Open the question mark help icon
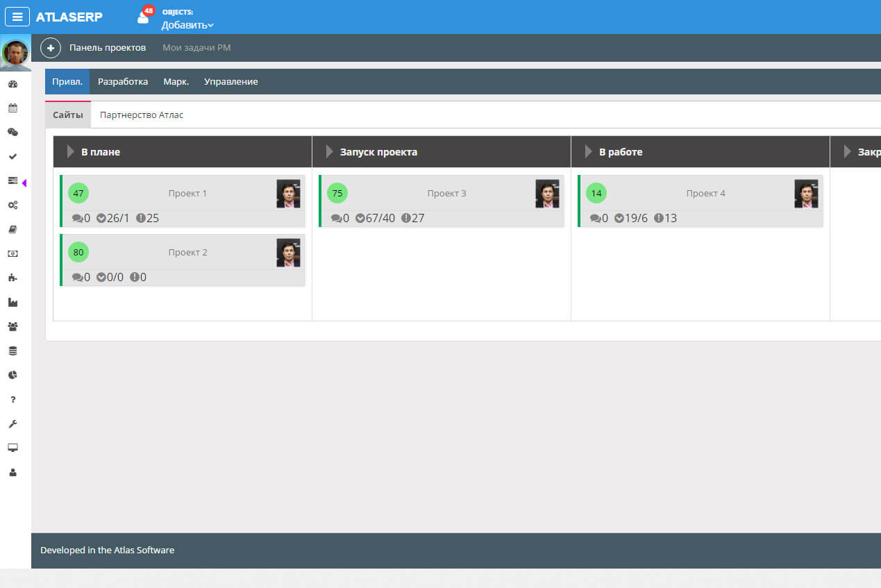 click(12, 399)
